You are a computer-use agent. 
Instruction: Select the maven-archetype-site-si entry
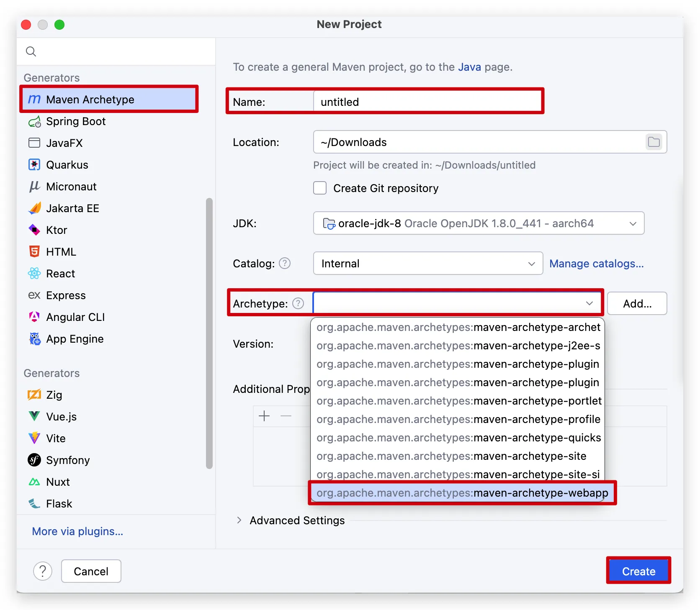pos(458,474)
